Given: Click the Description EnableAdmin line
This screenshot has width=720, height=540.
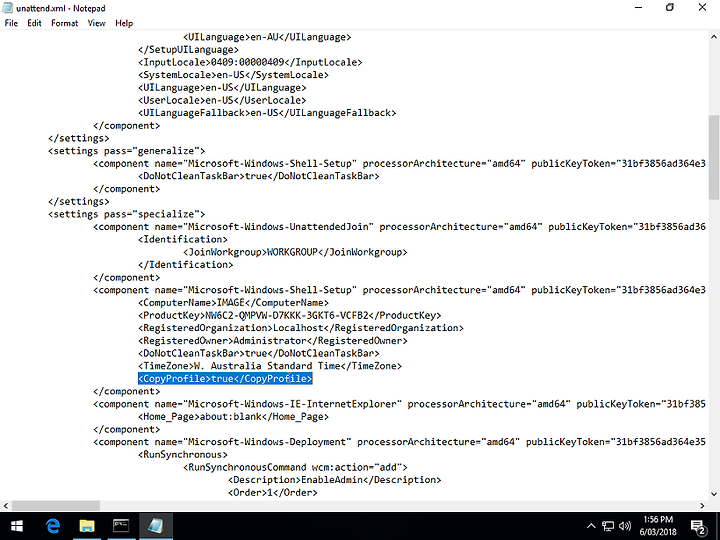Looking at the screenshot, I should [334, 480].
